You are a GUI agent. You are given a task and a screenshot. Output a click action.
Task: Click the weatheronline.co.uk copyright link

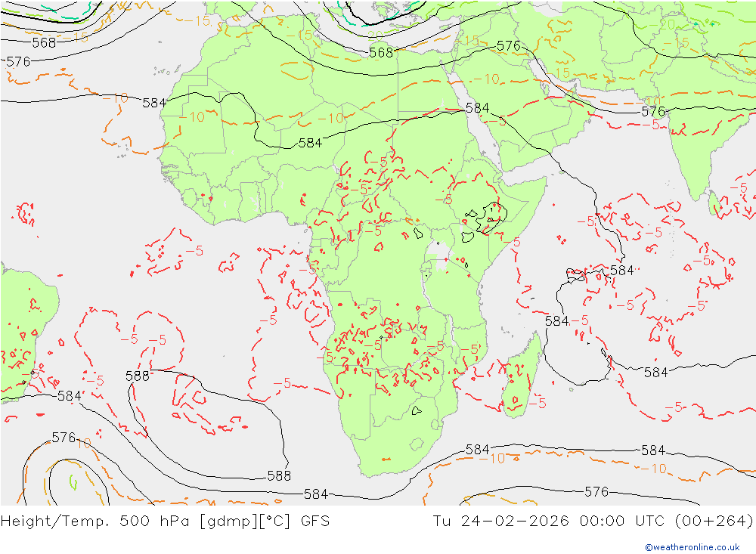tap(692, 547)
